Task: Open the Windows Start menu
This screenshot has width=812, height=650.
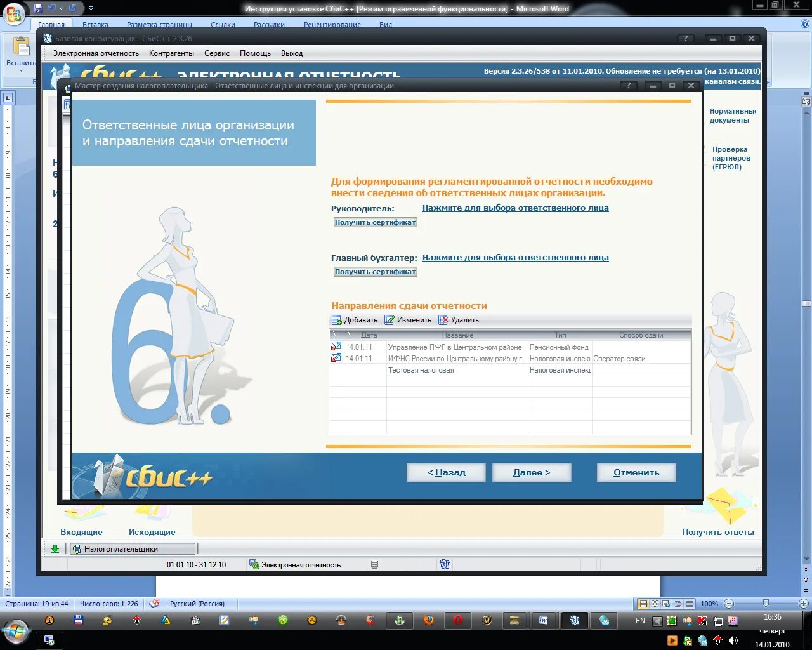Action: pos(15,631)
